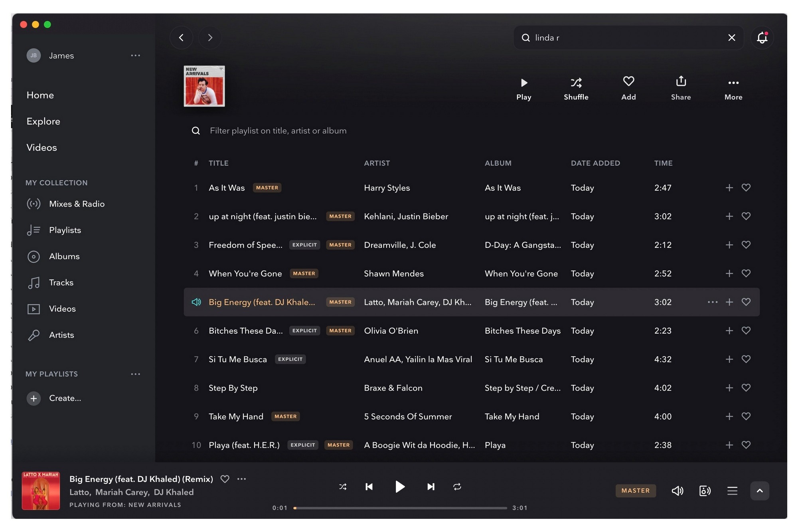This screenshot has height=532, width=798.
Task: Expand the now playing view with the chevron
Action: (x=760, y=491)
